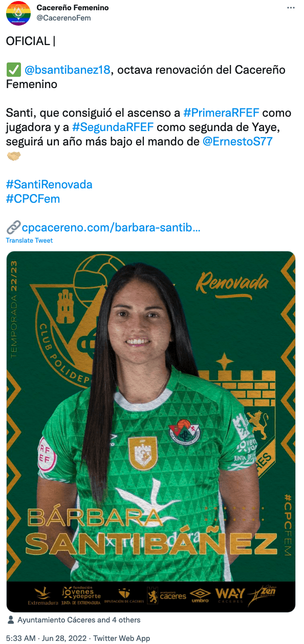The height and width of the screenshot is (644, 304).
Task: Open the #CPCFem hashtag
Action: (x=33, y=199)
